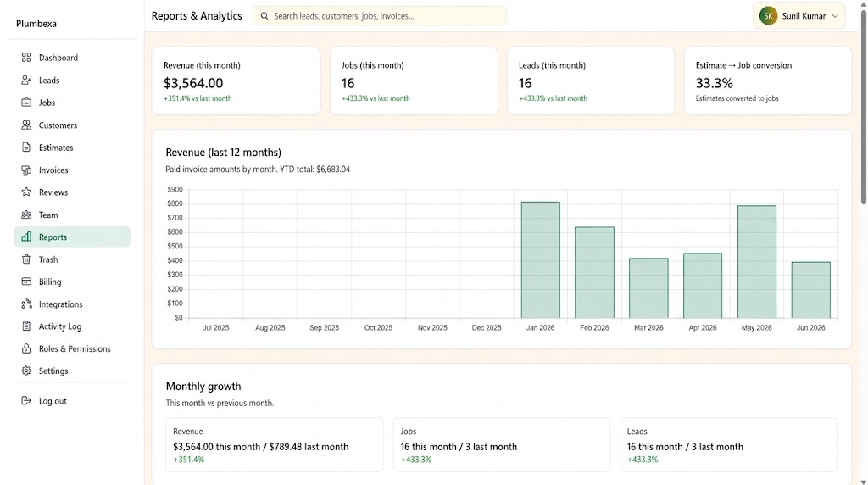868x485 pixels.
Task: Click the Reviews star icon
Action: [26, 192]
